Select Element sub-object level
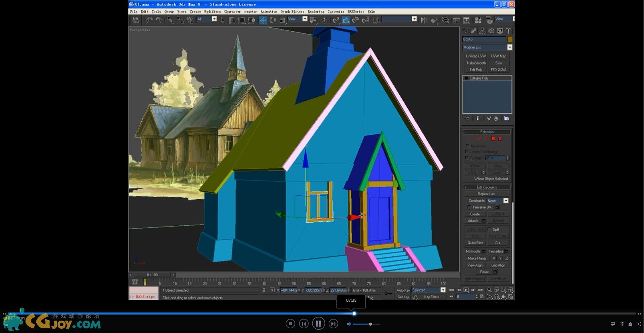 tap(500, 139)
